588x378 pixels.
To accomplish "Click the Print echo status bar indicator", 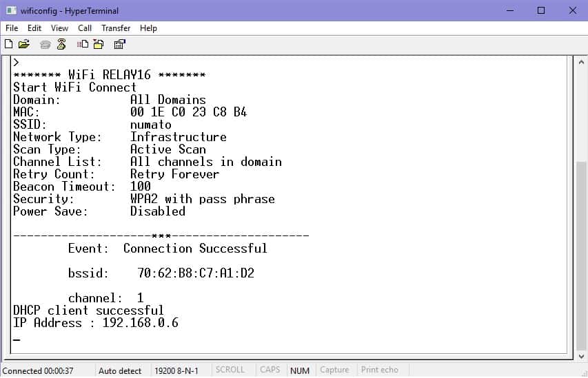I will (x=380, y=370).
